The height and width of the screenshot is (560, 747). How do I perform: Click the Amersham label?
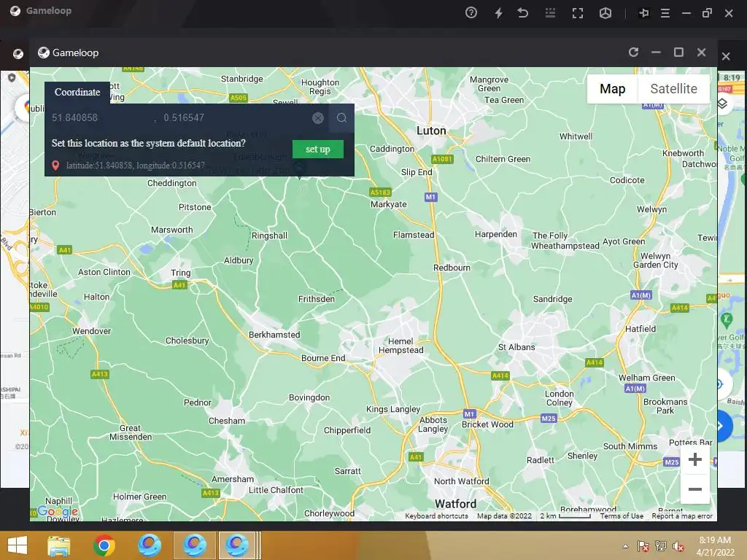point(233,479)
